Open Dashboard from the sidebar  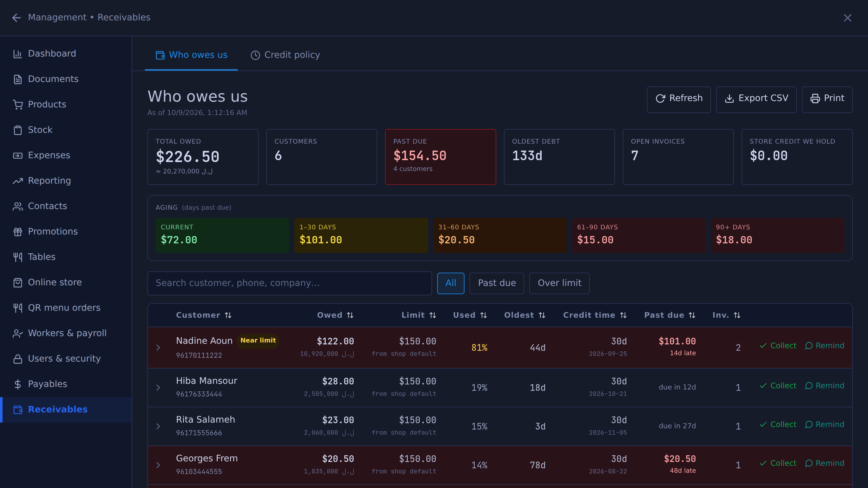[x=66, y=54]
